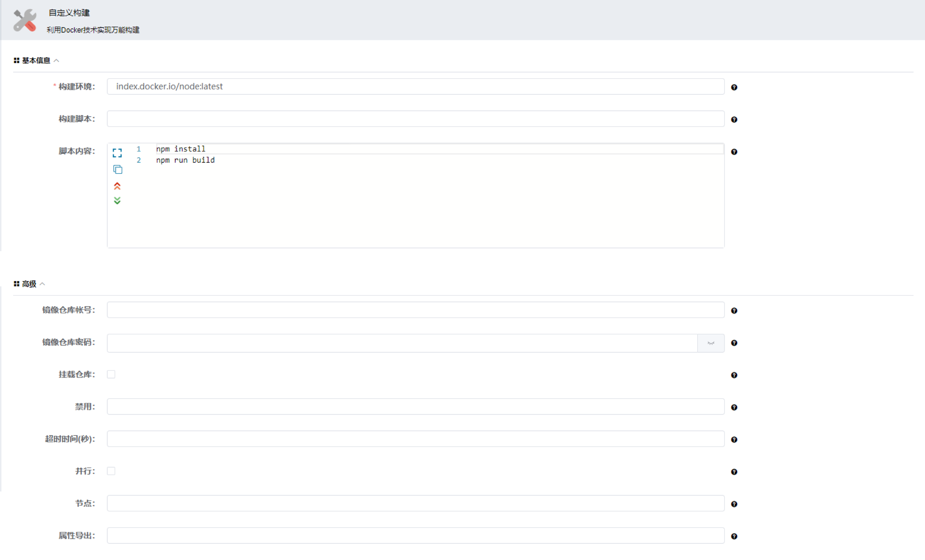
Task: Click the 构建环境 image input field
Action: pyautogui.click(x=415, y=86)
